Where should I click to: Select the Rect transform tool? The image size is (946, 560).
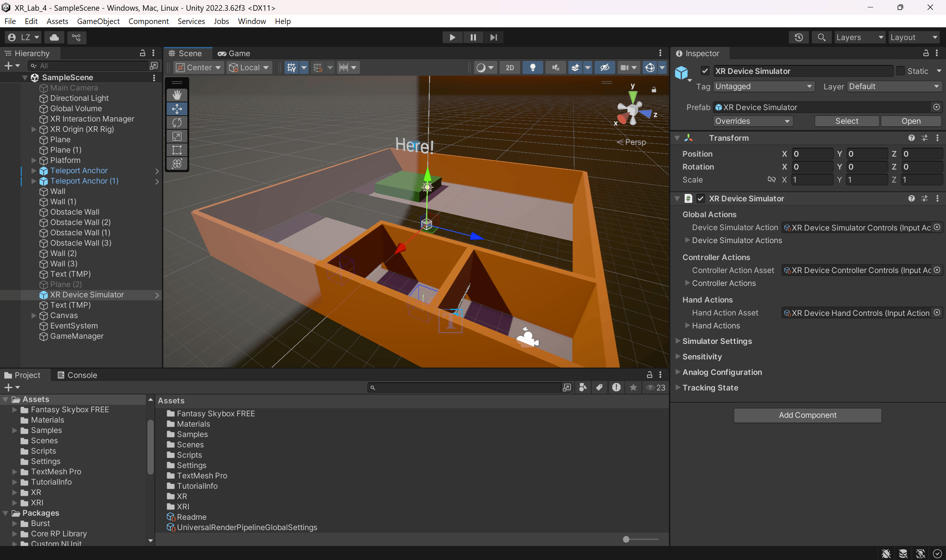point(177,150)
